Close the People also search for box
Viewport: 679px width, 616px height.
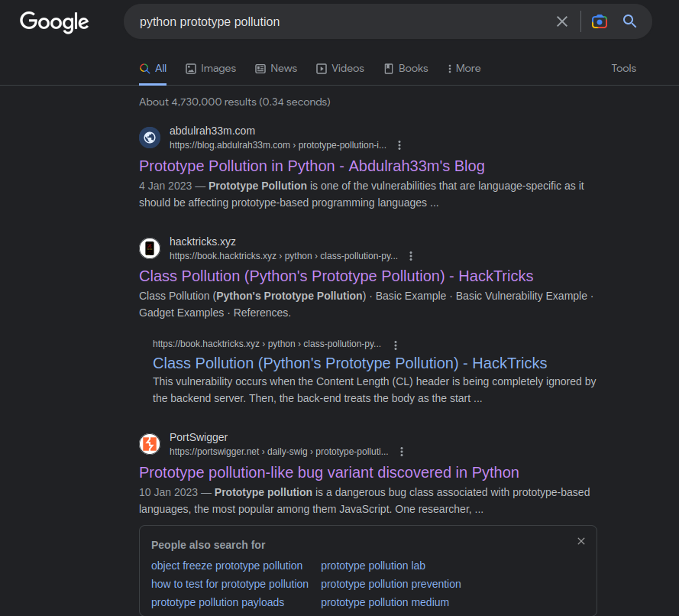(x=581, y=541)
